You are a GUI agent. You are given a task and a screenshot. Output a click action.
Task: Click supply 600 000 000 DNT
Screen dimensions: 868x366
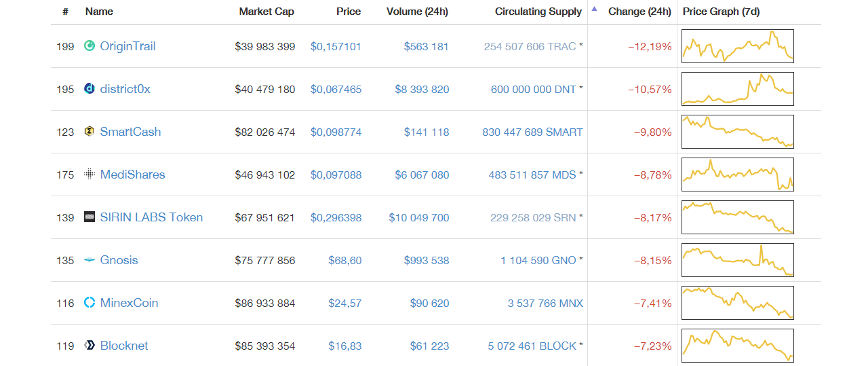click(x=534, y=89)
